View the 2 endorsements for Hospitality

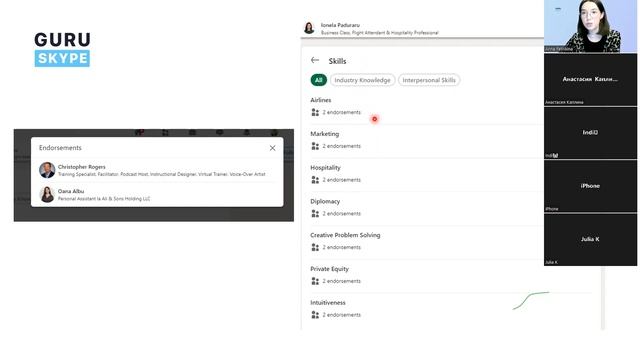point(342,180)
